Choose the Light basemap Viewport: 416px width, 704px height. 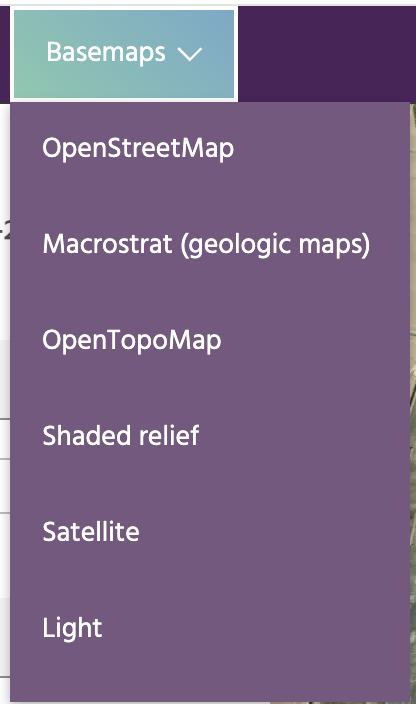(x=210, y=628)
